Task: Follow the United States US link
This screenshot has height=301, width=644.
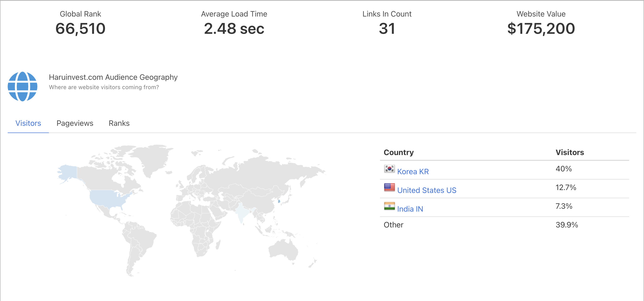Action: click(x=426, y=191)
